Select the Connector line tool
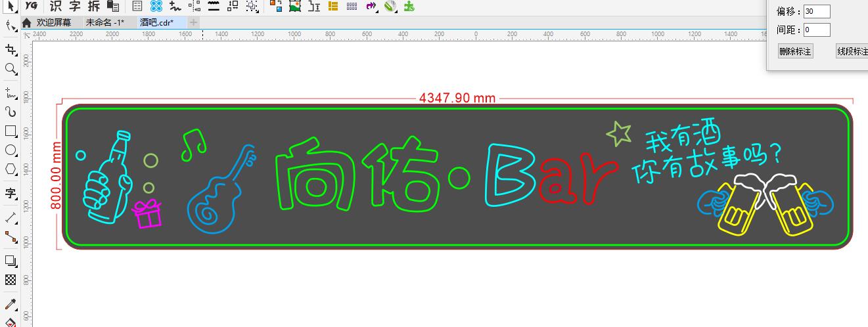 [x=11, y=236]
